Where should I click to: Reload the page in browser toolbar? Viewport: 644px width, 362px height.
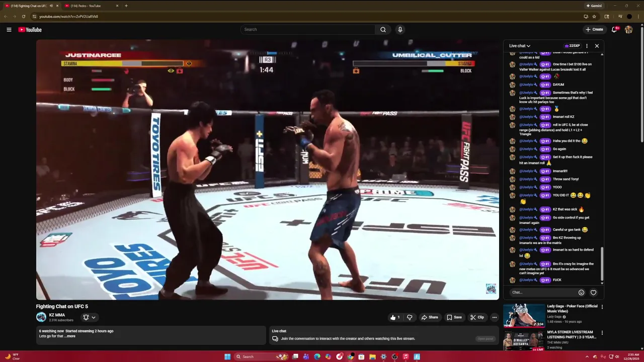pos(23,17)
